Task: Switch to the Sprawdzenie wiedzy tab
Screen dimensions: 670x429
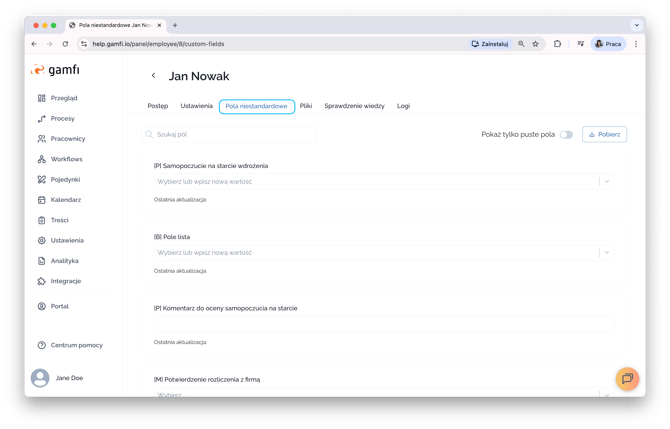Action: 354,106
